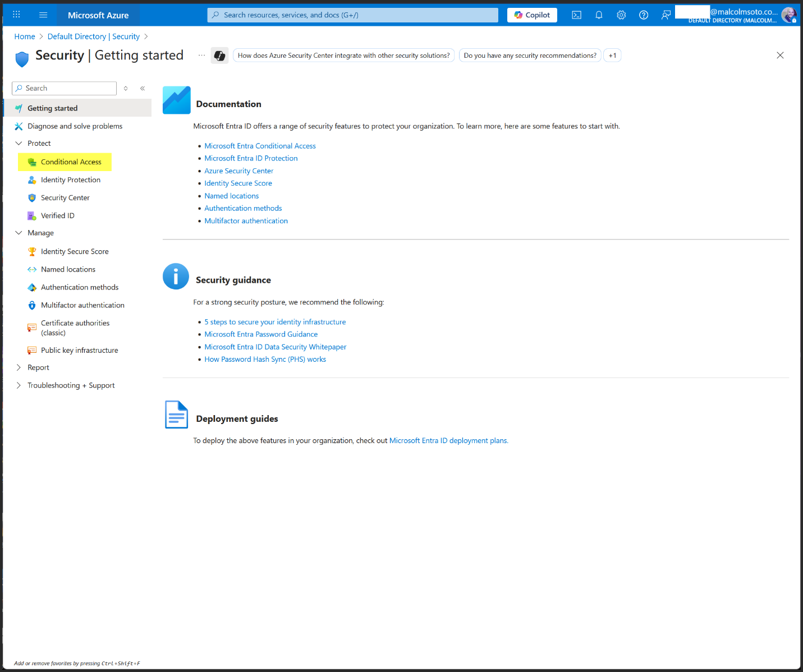Expand the Report section

[x=19, y=367]
